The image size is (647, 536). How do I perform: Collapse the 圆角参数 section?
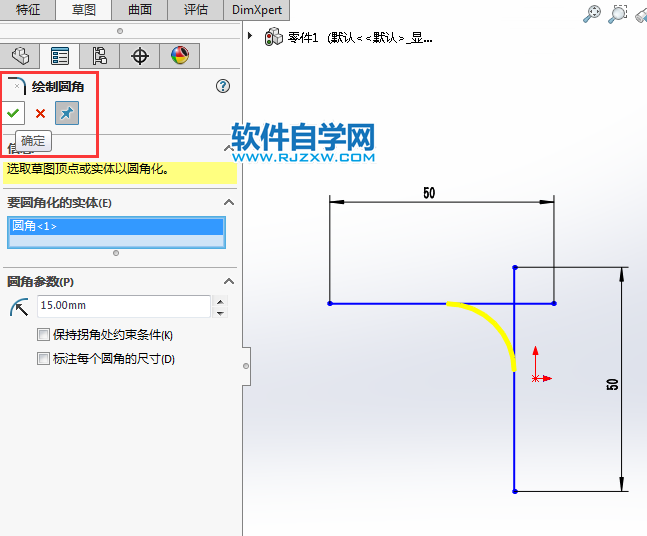(229, 281)
